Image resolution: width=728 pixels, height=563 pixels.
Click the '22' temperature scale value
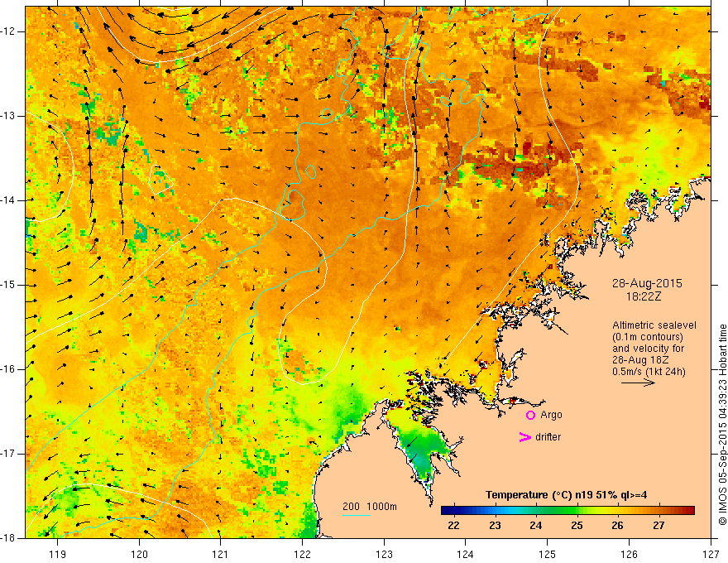tap(453, 526)
